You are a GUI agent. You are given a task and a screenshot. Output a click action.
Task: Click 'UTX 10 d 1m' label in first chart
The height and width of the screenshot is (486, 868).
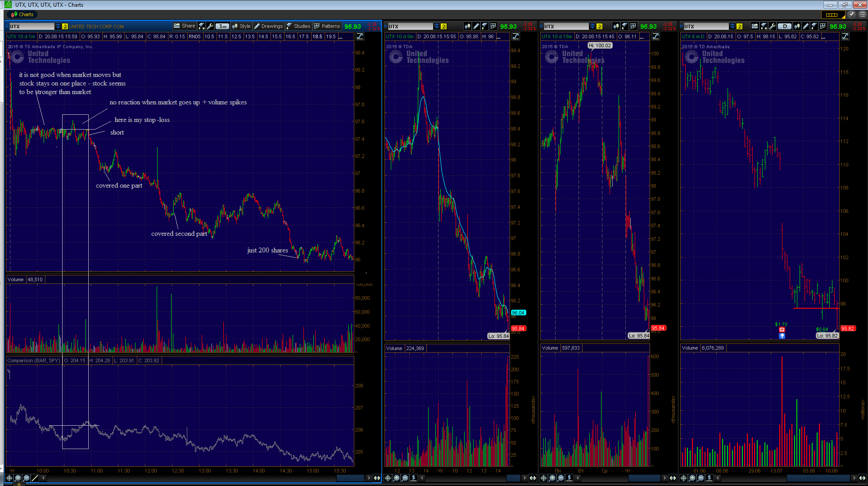(x=21, y=36)
